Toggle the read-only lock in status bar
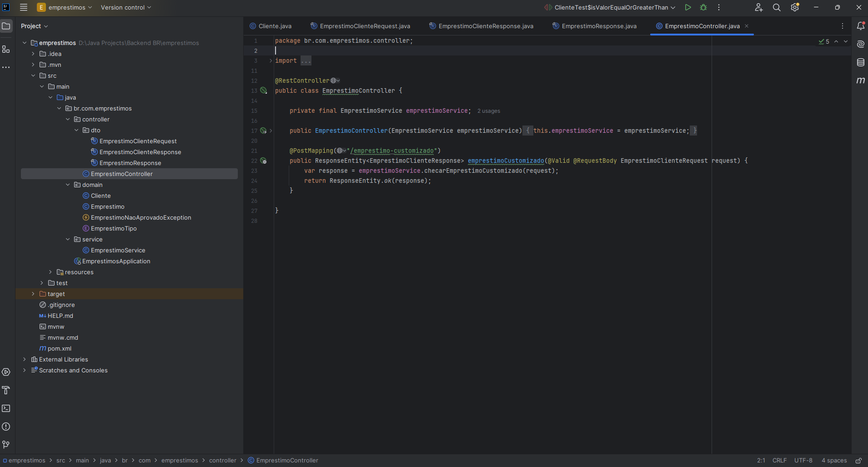Screen dimensions: 868x467 coord(858,461)
